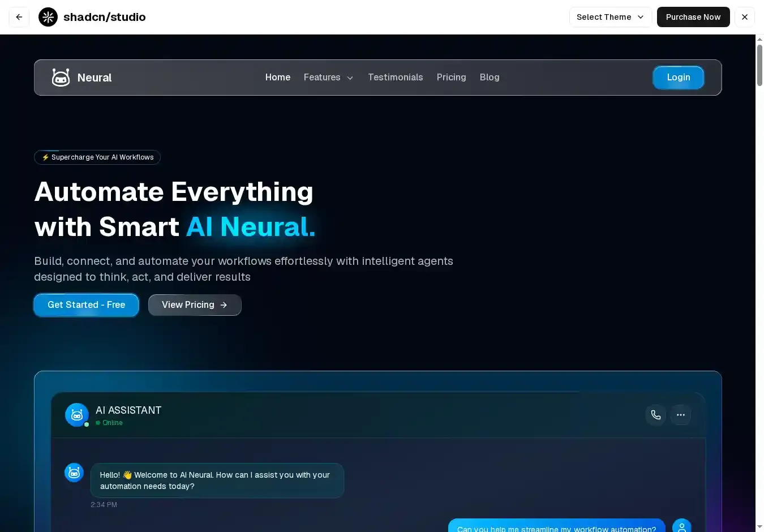Screen dimensions: 764x532
Task: Click the scrollbar down arrow
Action: point(759,527)
